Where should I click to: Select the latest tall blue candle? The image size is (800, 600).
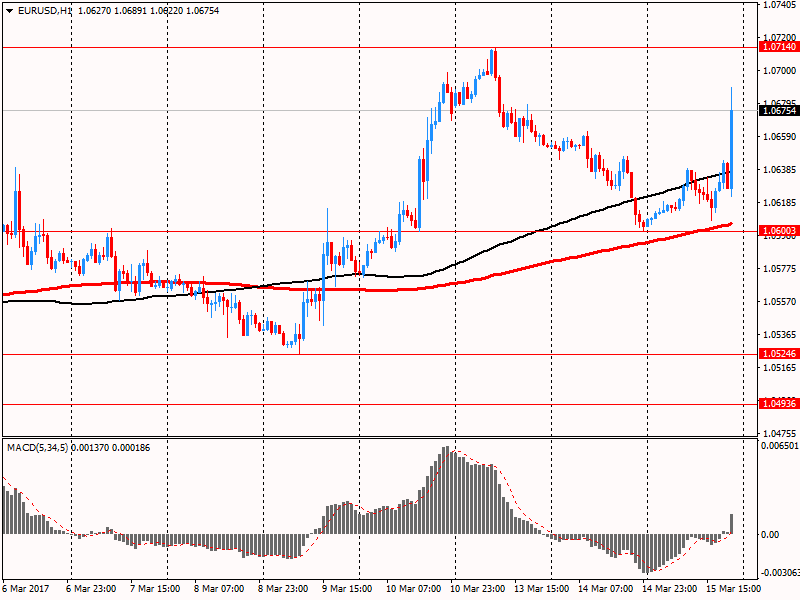point(732,142)
